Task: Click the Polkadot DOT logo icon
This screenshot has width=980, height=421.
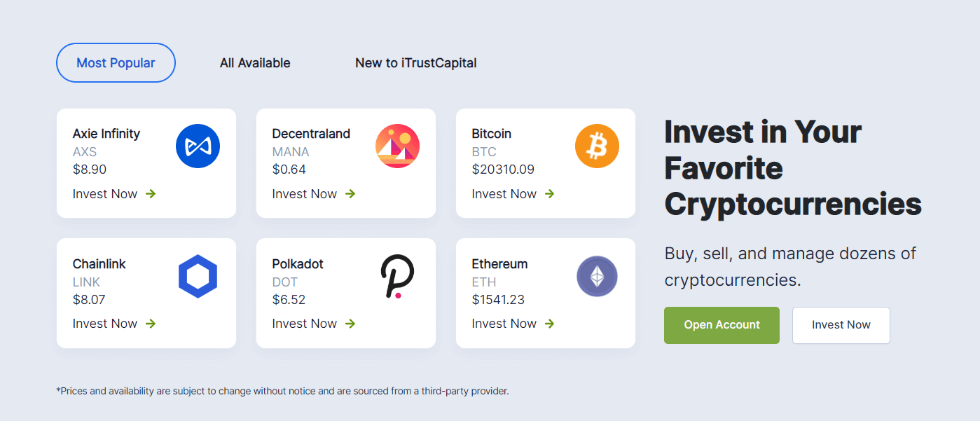Action: [397, 276]
